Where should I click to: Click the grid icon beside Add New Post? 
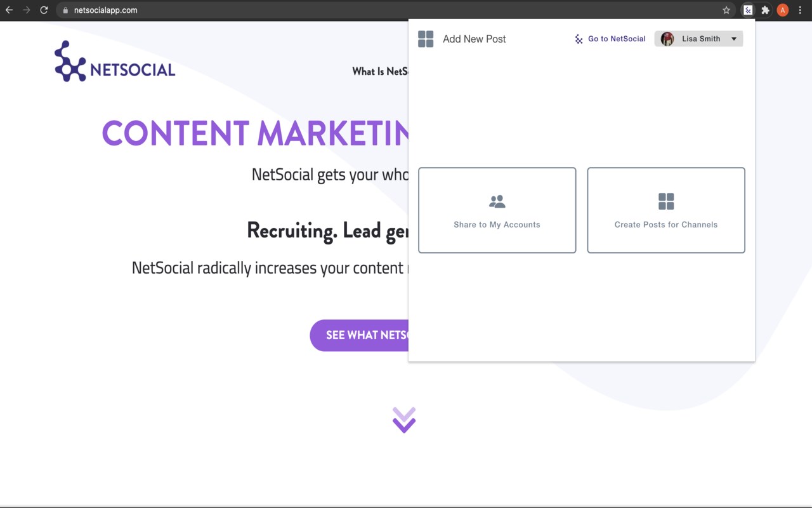[426, 39]
